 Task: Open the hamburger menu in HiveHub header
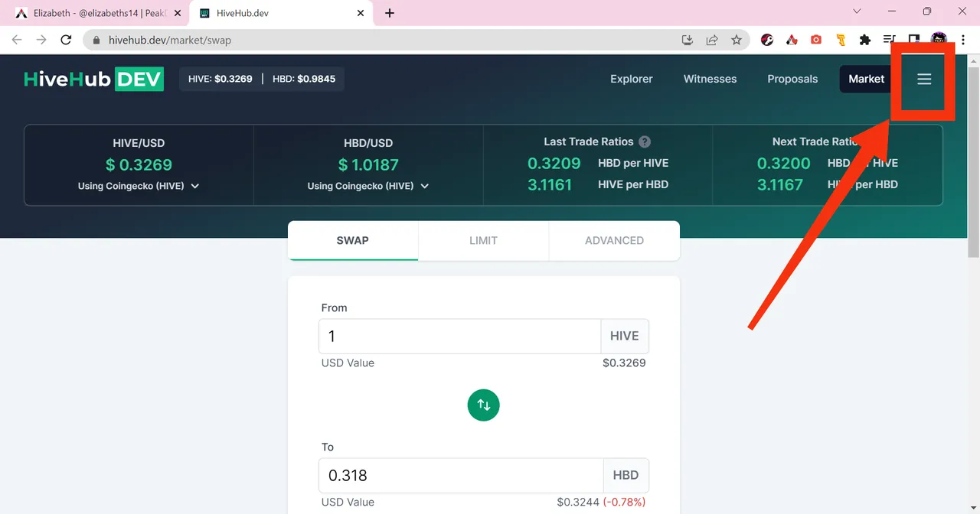924,79
